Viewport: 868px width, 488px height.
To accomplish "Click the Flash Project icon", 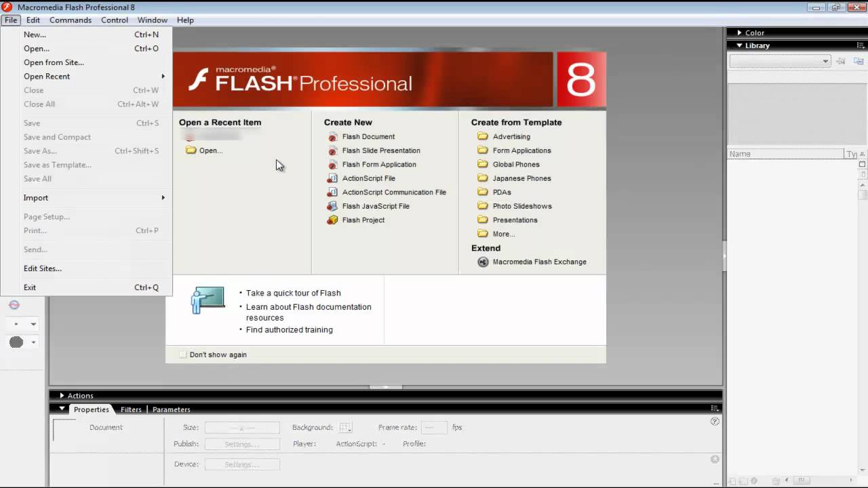I will pos(332,220).
